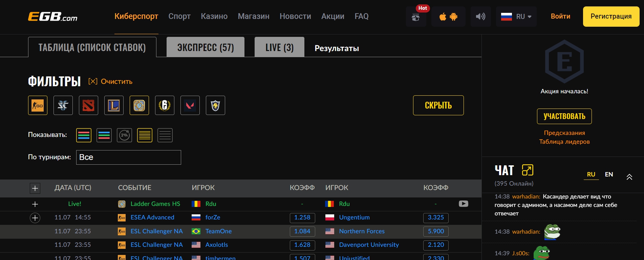The width and height of the screenshot is (644, 260).
Task: Filter by League of Legends icon
Action: coord(114,105)
